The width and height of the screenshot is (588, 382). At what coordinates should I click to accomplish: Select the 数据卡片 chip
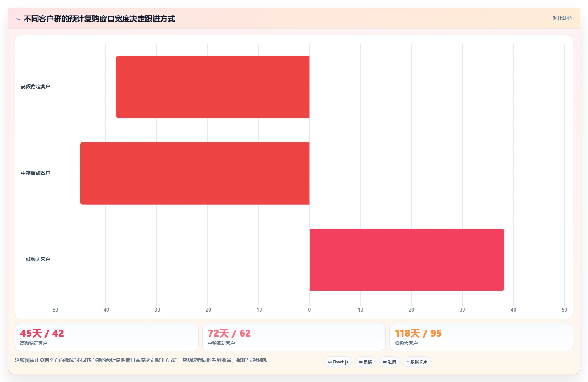click(x=417, y=362)
